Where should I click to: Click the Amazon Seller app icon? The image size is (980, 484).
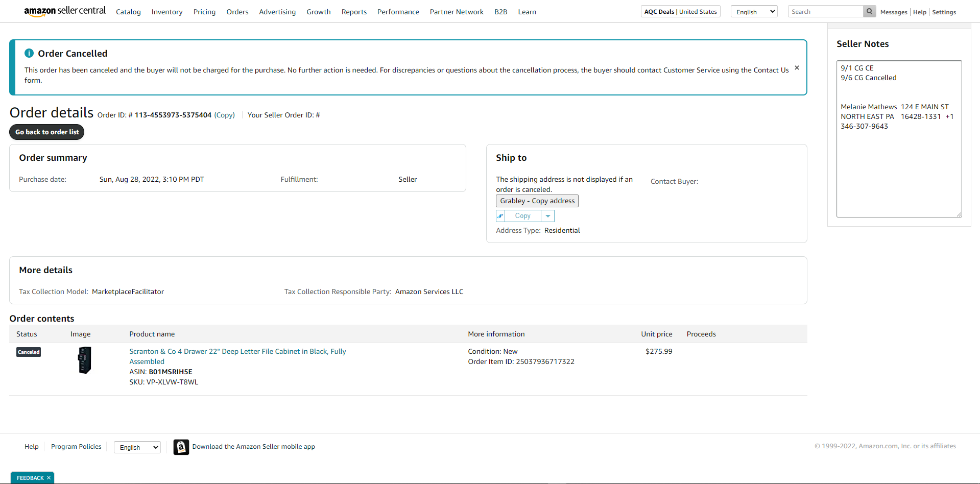pos(181,447)
